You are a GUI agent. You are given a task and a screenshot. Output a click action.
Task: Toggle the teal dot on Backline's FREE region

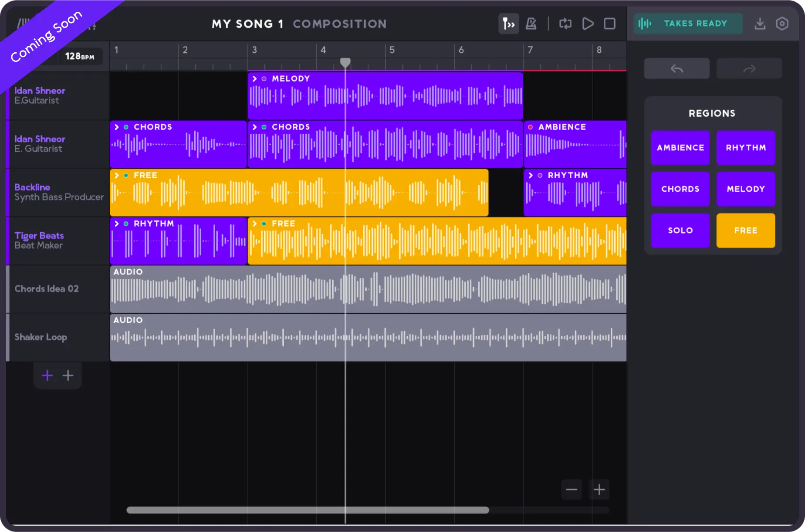pos(125,175)
